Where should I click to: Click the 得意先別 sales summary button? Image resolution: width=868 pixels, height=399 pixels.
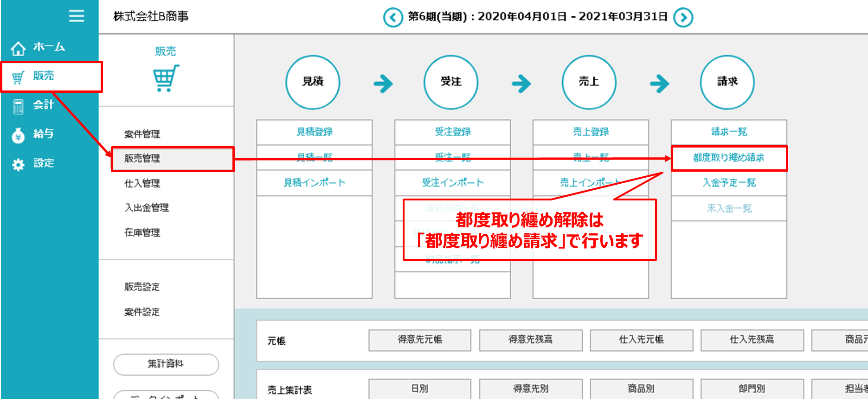coord(531,389)
